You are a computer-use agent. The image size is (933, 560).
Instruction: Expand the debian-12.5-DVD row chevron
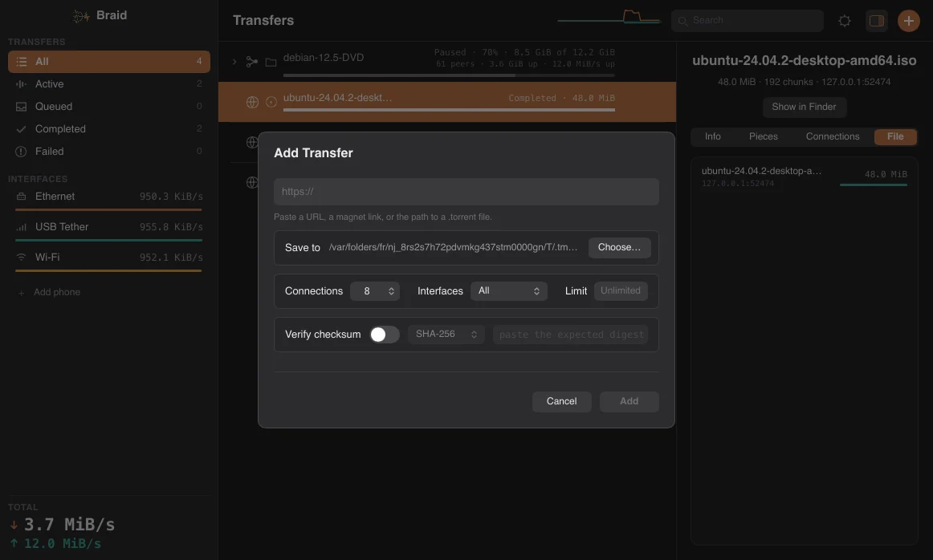pyautogui.click(x=234, y=62)
